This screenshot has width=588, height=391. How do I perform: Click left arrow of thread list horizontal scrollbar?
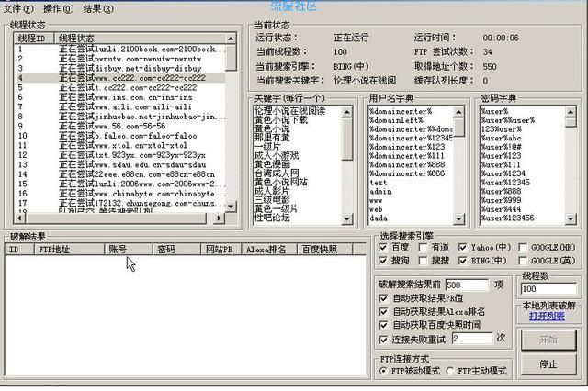point(19,218)
